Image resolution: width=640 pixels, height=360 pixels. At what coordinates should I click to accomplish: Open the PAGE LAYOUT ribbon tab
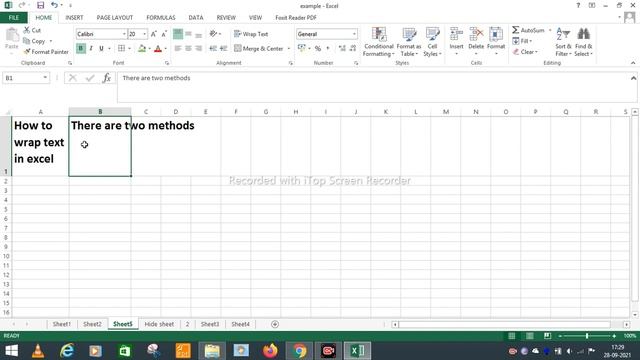115,18
